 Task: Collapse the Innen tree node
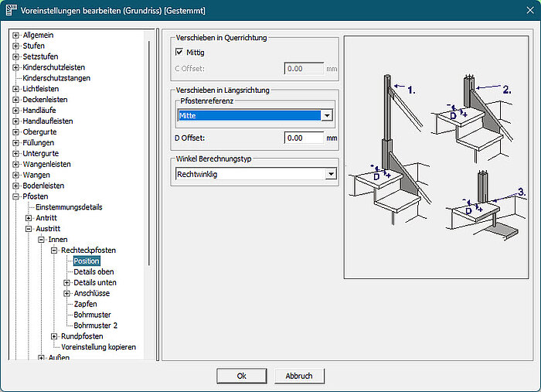[41, 240]
